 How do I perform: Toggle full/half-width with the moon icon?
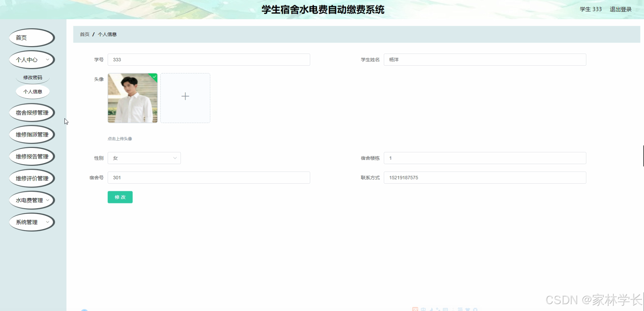click(x=431, y=309)
